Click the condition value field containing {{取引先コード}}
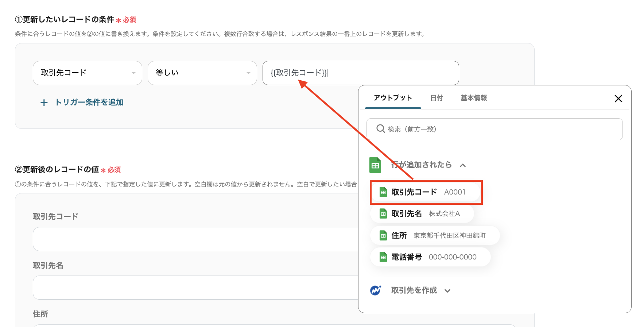Viewport: 644px width, 327px height. pyautogui.click(x=361, y=73)
